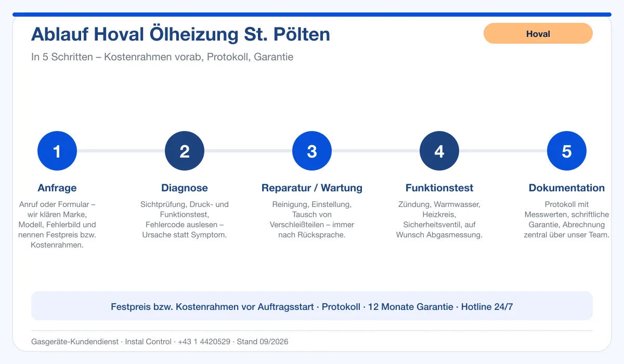This screenshot has width=624, height=364.
Task: Click the orange Hoval badge
Action: 538,33
